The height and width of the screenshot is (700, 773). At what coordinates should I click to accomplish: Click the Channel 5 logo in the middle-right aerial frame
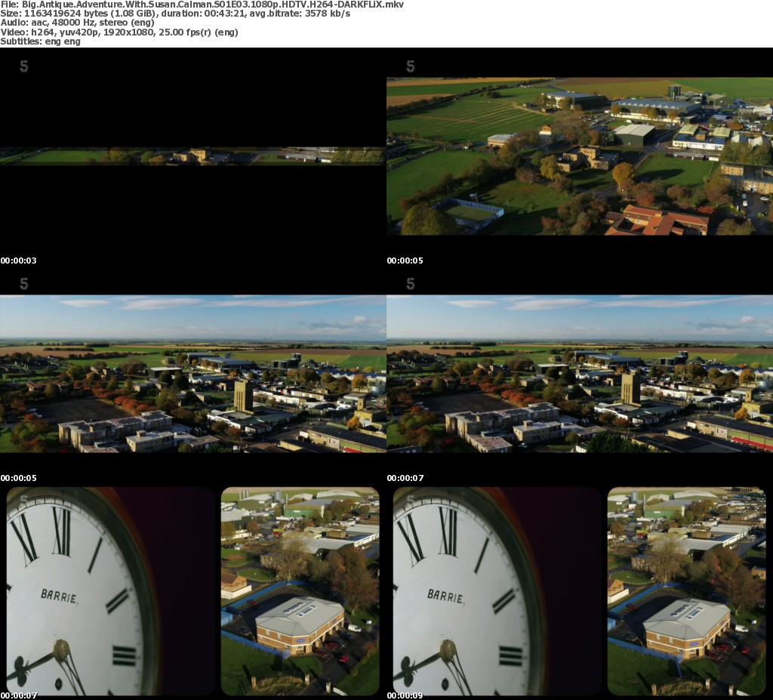(411, 284)
